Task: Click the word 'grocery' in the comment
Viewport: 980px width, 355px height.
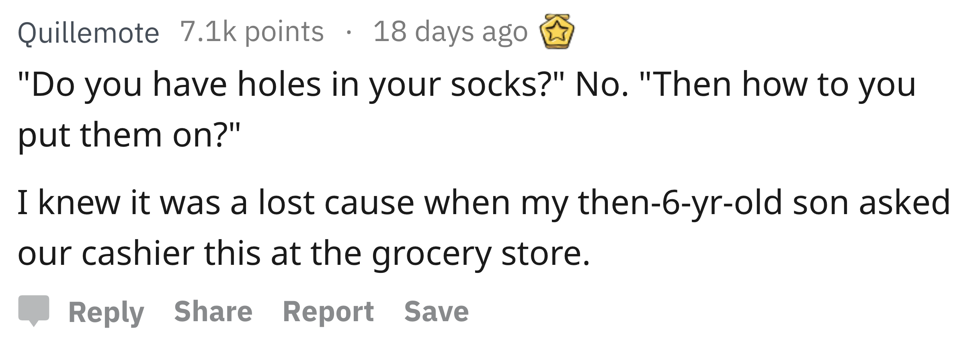Action: coord(431,255)
